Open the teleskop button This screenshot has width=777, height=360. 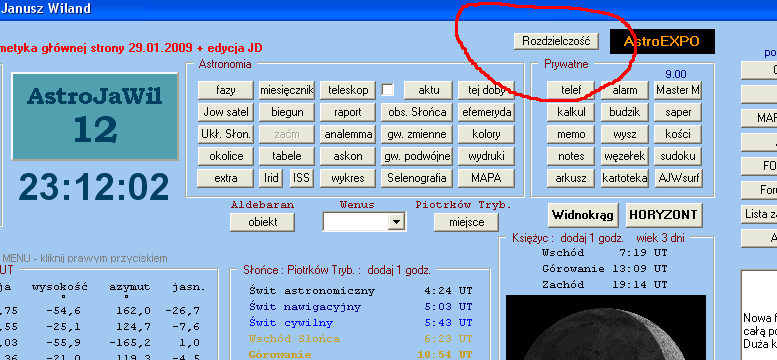(x=348, y=90)
